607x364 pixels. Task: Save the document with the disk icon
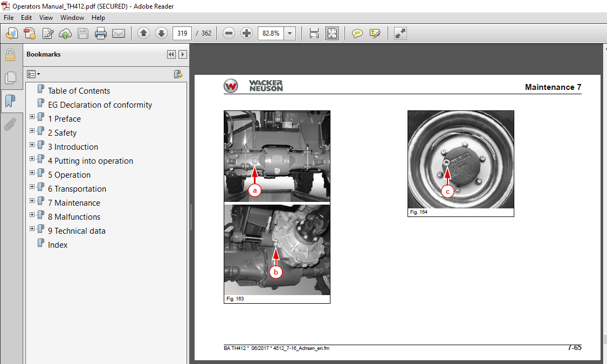click(82, 33)
